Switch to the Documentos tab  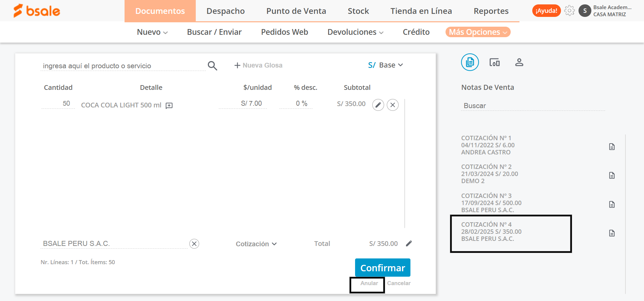click(160, 11)
